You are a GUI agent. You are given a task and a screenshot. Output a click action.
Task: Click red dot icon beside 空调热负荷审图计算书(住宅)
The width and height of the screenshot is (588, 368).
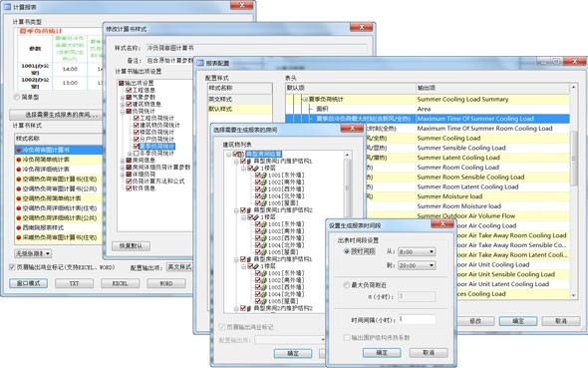click(18, 179)
